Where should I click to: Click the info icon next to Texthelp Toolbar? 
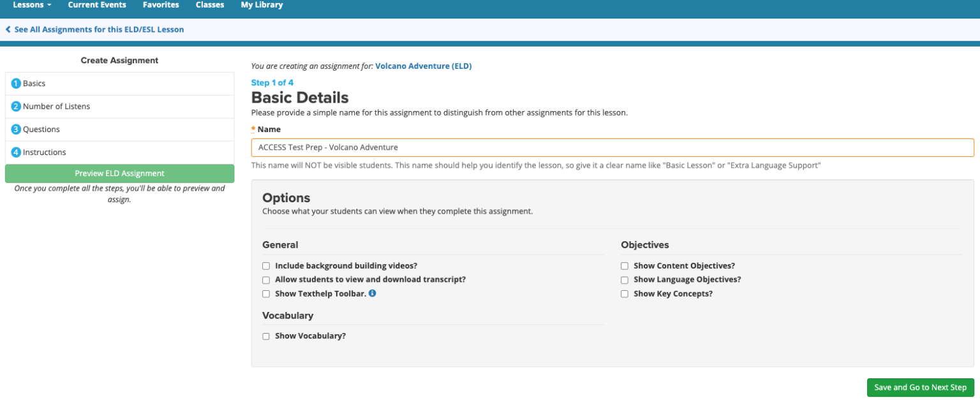373,293
